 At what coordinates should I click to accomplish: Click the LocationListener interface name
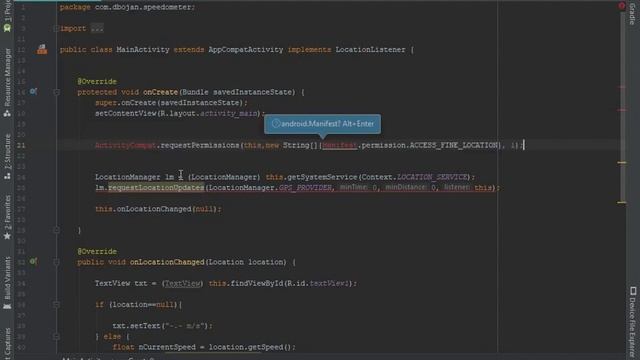coord(370,50)
